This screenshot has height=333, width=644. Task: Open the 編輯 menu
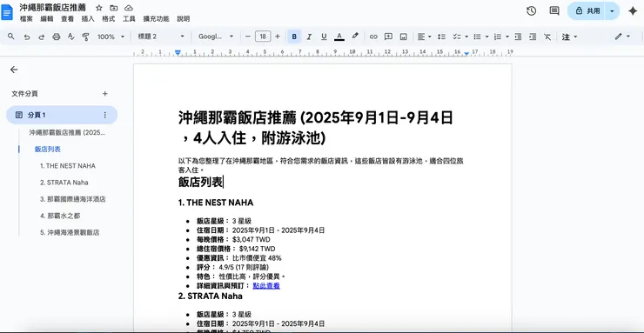47,19
